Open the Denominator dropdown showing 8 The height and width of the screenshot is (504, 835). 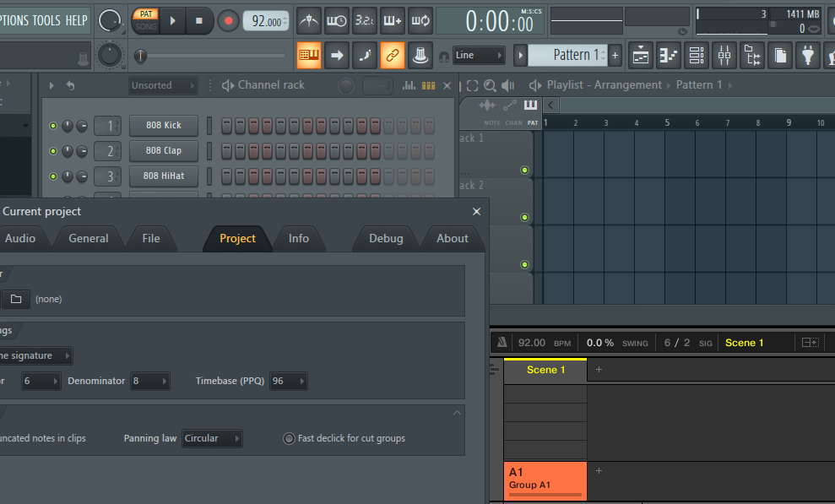point(149,381)
